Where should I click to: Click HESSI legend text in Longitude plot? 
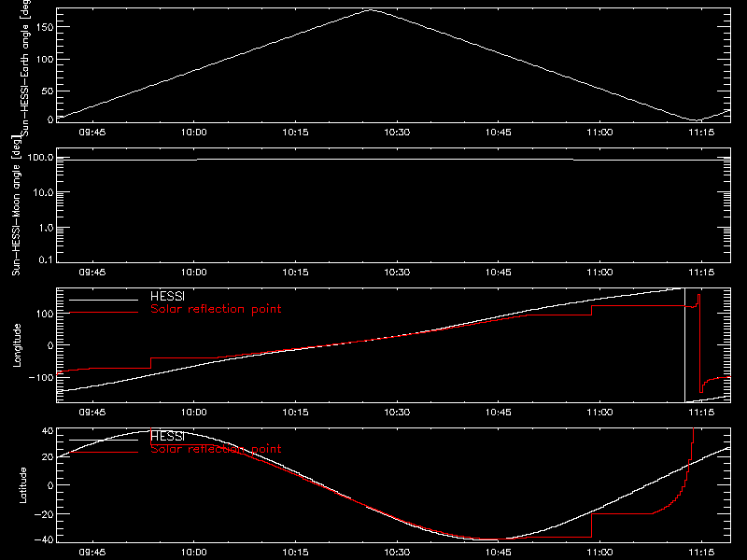(167, 296)
